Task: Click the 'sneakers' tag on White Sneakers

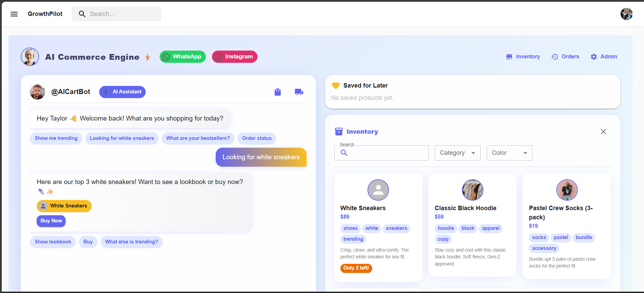Action: [x=396, y=228]
